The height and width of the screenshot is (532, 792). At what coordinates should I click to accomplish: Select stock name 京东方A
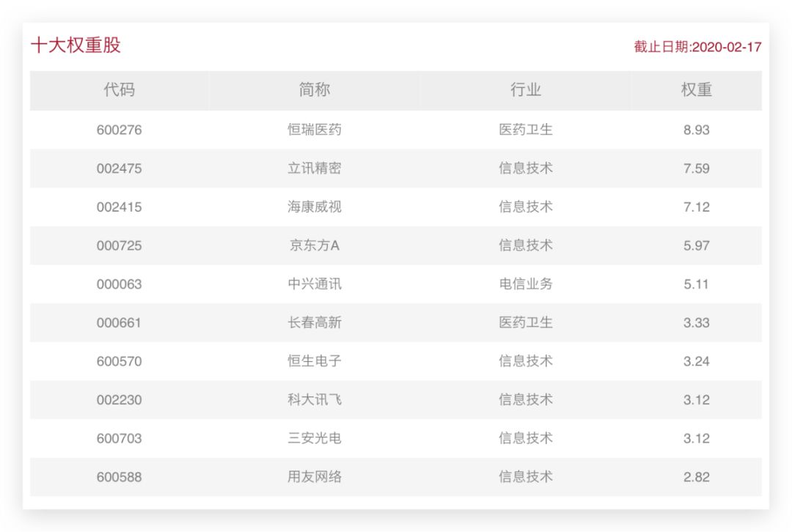314,245
